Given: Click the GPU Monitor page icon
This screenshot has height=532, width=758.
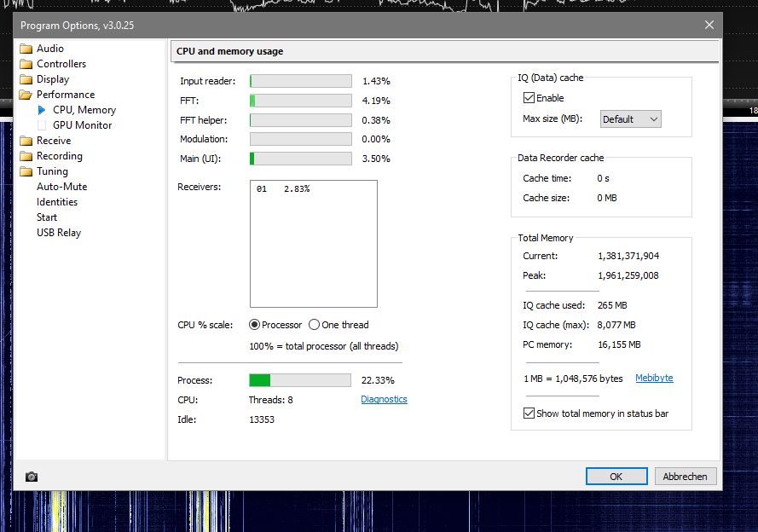Looking at the screenshot, I should tap(42, 125).
